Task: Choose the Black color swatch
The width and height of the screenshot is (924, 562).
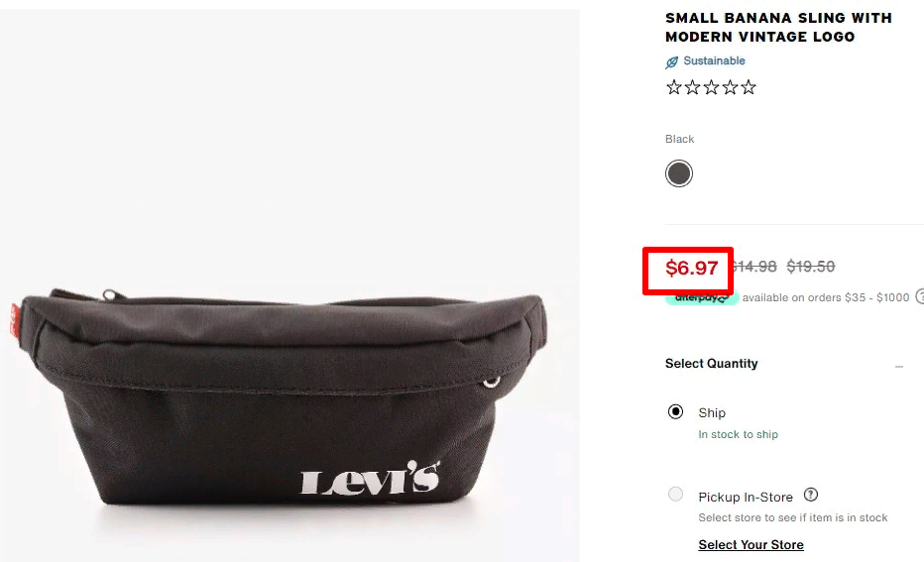Action: pos(679,173)
